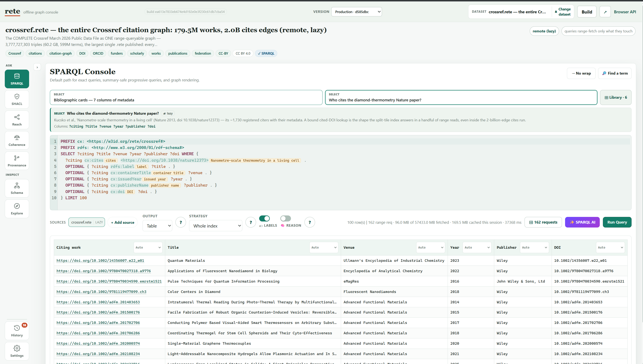The width and height of the screenshot is (643, 364).
Task: Click the citation-graph tag chip
Action: 60,54
